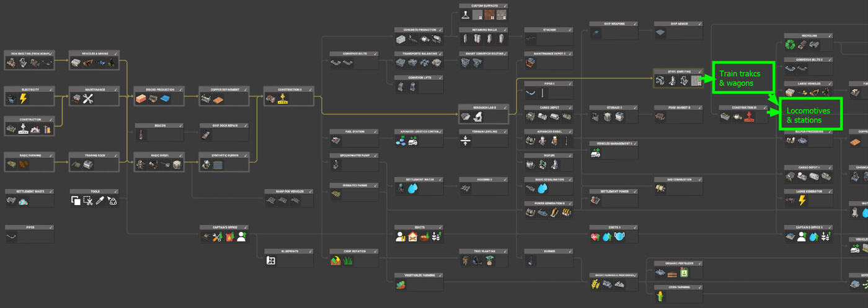Viewport: 868px width, 308px height.
Task: Select the wrench and screwdriver Maintenance icon
Action: coord(89,99)
